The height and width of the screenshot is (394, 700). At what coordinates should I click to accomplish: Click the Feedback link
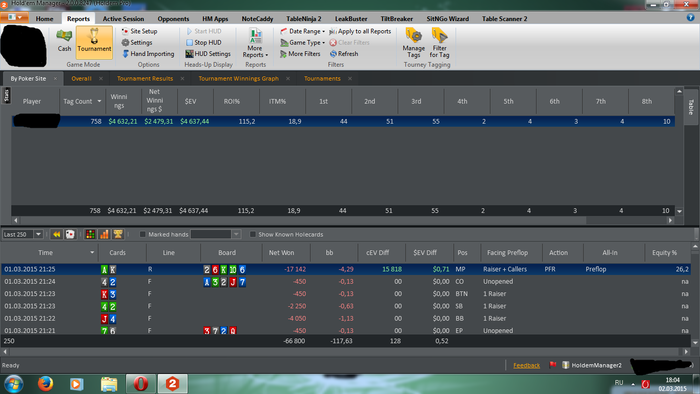[526, 365]
